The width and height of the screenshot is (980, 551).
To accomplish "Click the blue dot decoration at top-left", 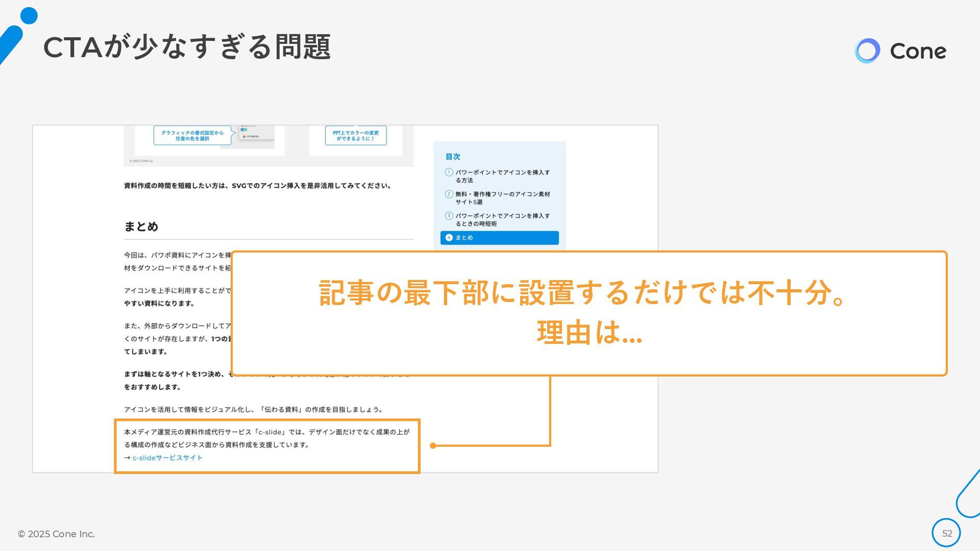I will tap(29, 16).
